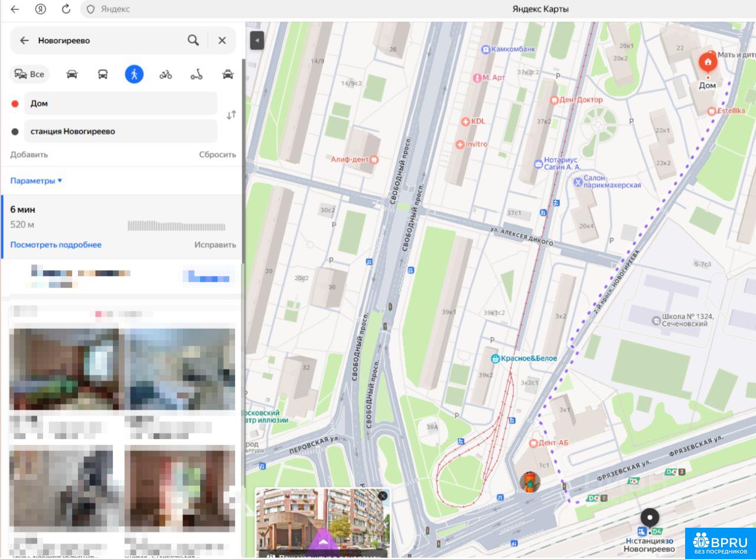
Task: Swap start and destination points
Action: (231, 115)
